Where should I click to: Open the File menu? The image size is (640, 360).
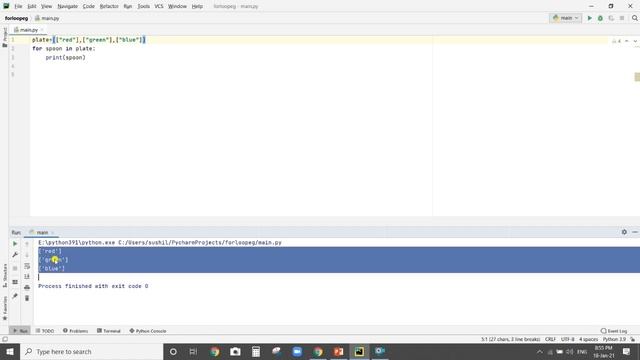click(x=18, y=6)
